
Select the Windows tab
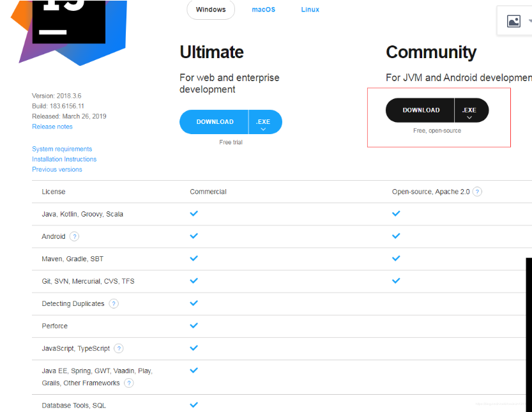[211, 10]
